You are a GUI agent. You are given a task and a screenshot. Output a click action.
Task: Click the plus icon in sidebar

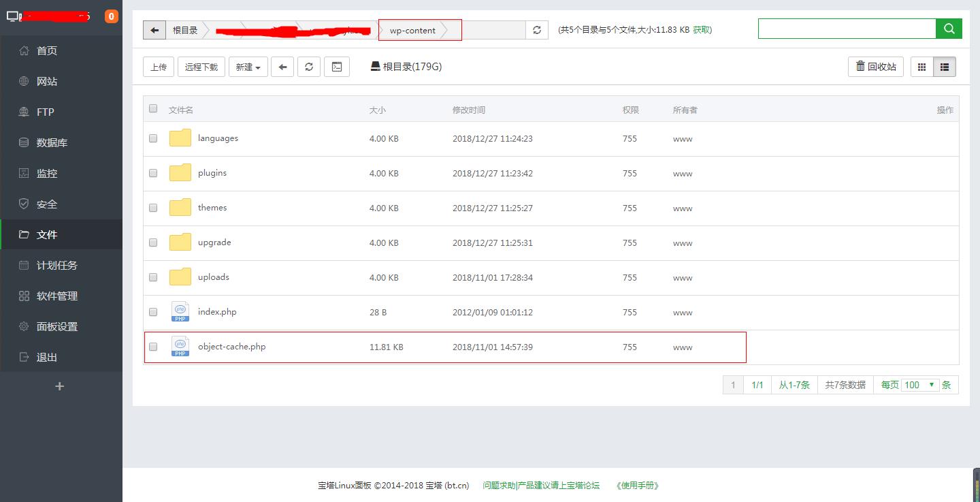point(60,386)
